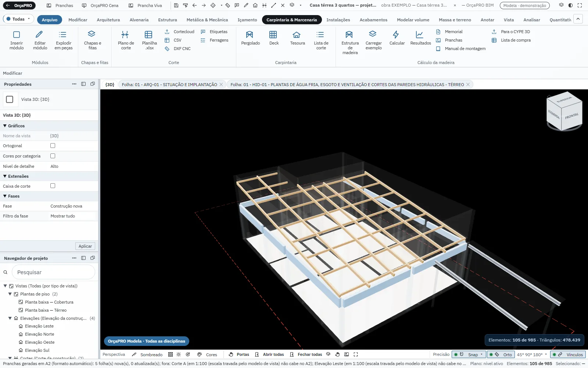Click Fechar todas button
The height and width of the screenshot is (368, 588).
(306, 354)
